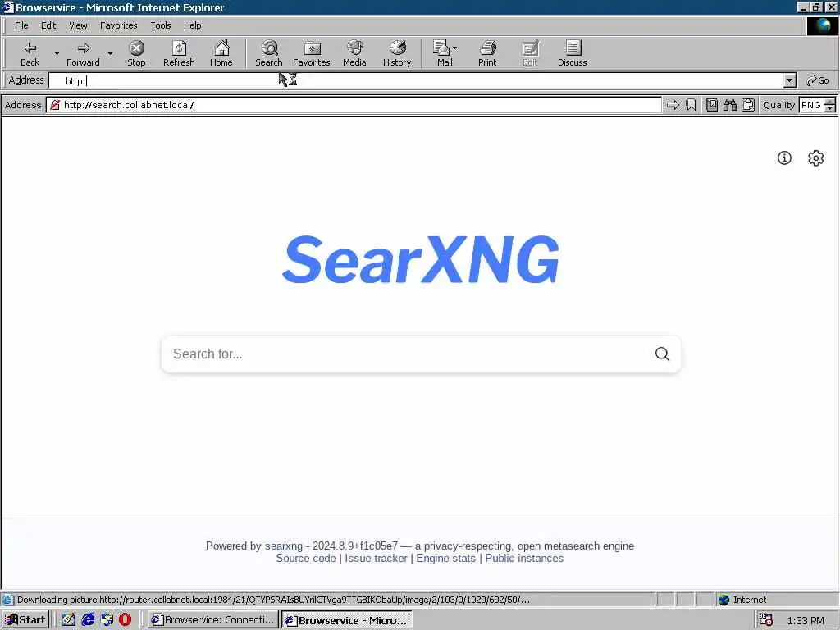Image resolution: width=840 pixels, height=630 pixels.
Task: Launch Internet Explorer from quick launch
Action: point(88,620)
